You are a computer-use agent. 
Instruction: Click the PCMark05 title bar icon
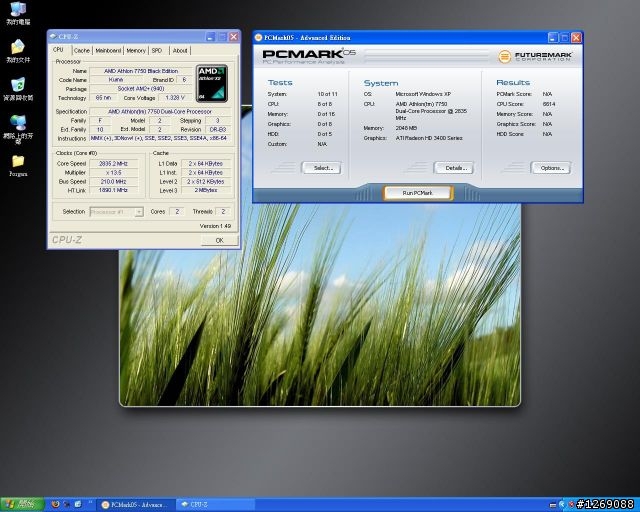click(258, 38)
